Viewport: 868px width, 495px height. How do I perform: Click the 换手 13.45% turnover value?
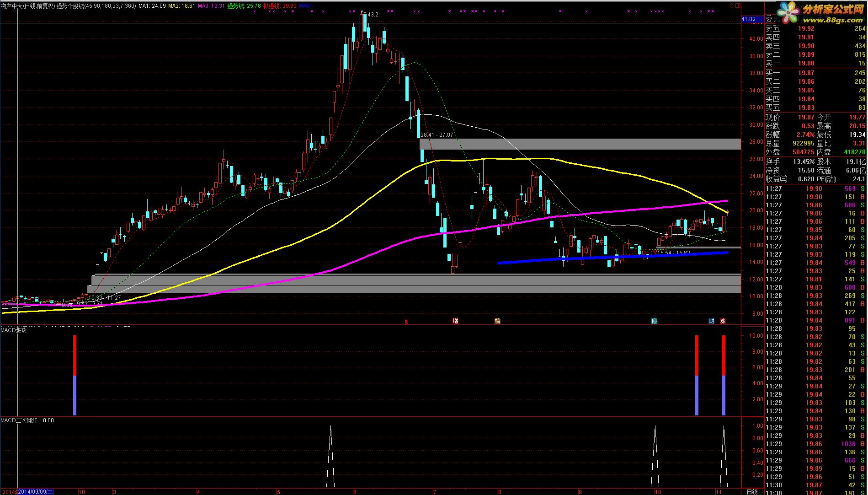804,161
